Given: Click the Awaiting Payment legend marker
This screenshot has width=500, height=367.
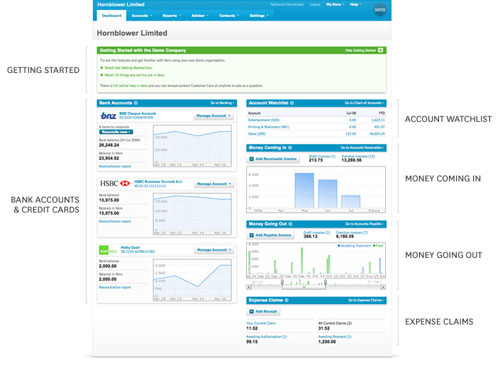Looking at the screenshot, I should pos(339,246).
